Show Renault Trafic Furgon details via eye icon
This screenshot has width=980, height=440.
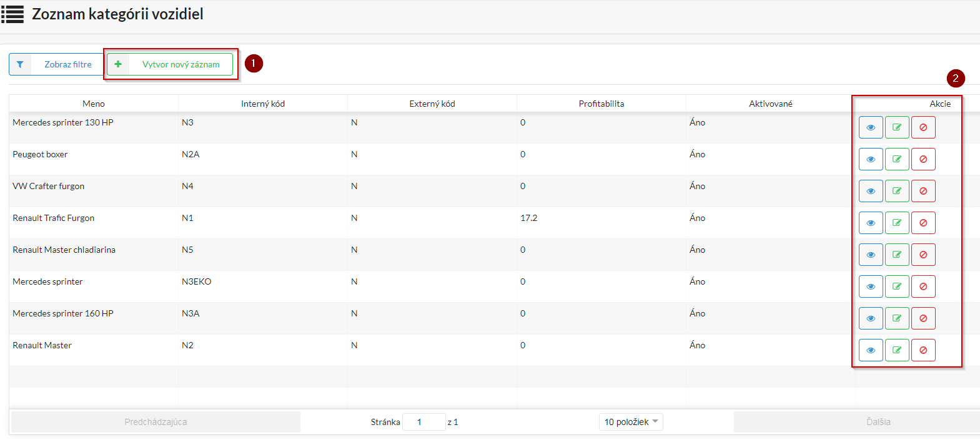coord(871,223)
